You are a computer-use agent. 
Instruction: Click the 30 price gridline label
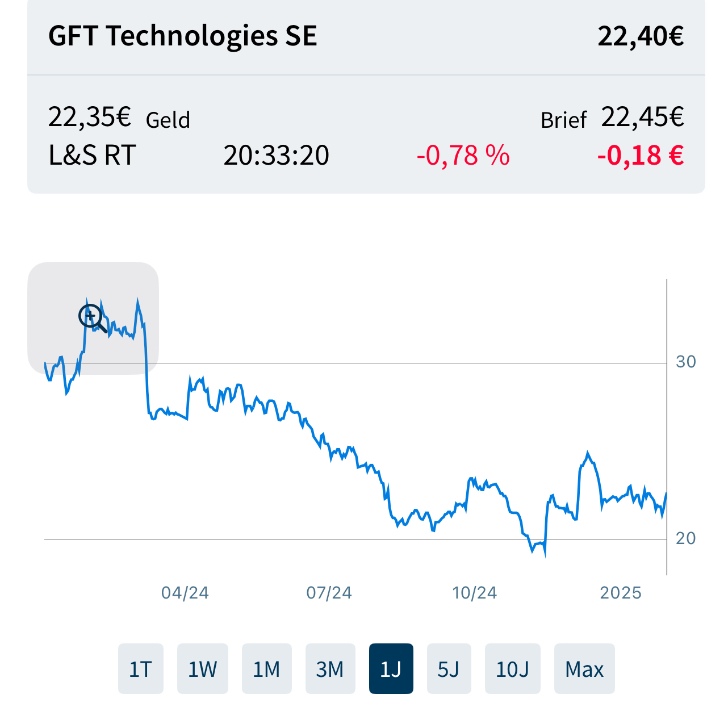pyautogui.click(x=687, y=362)
